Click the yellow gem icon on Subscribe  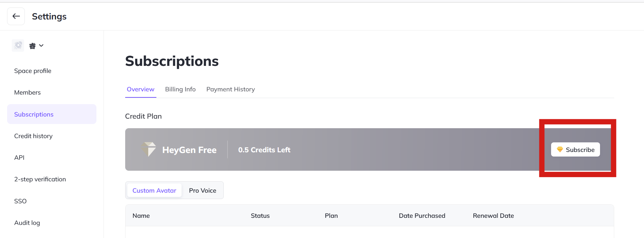[560, 149]
